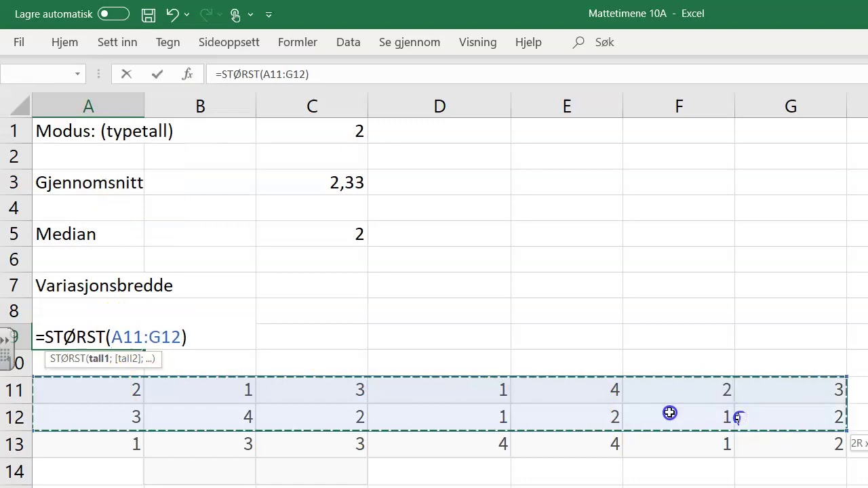This screenshot has height=488, width=868.
Task: Open the touch mode dropdown arrow
Action: [251, 14]
